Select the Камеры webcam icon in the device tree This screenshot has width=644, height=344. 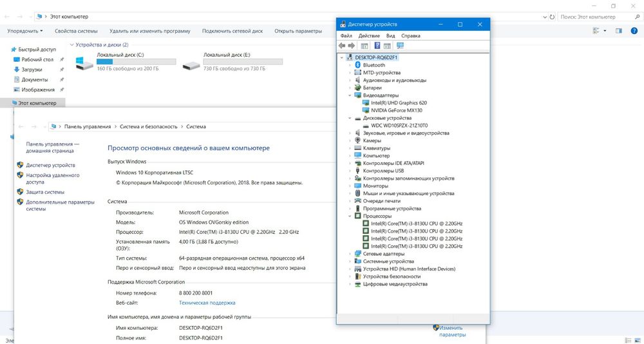tap(357, 140)
